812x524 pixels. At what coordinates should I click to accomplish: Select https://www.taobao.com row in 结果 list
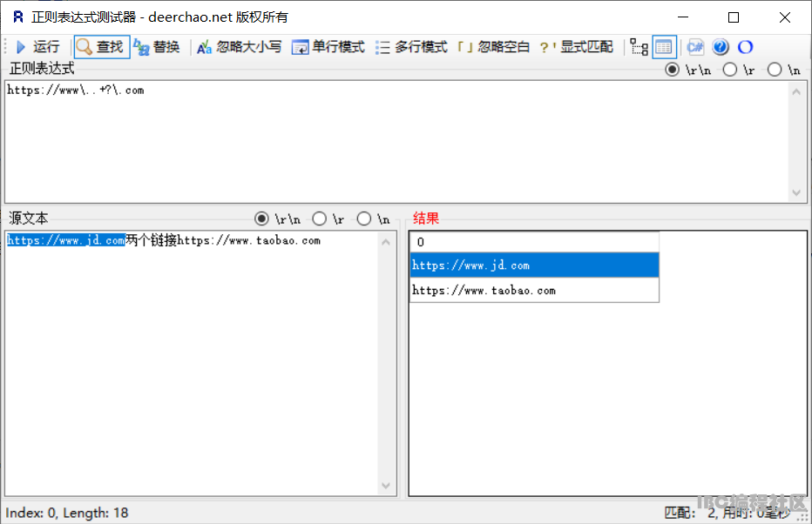534,290
